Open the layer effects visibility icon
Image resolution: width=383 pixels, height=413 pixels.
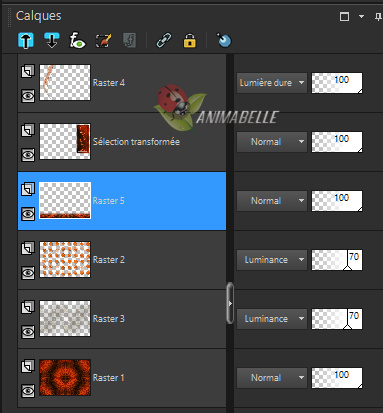click(77, 41)
